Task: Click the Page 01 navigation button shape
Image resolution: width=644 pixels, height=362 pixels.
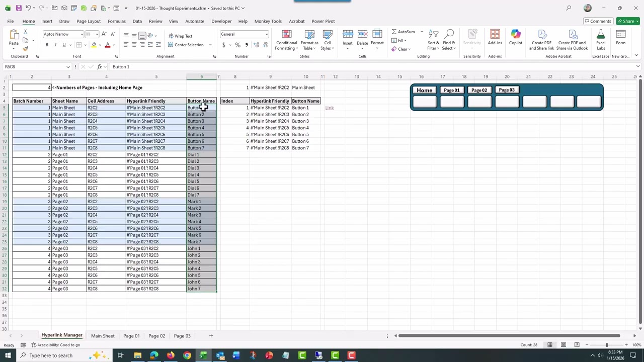Action: point(451,90)
